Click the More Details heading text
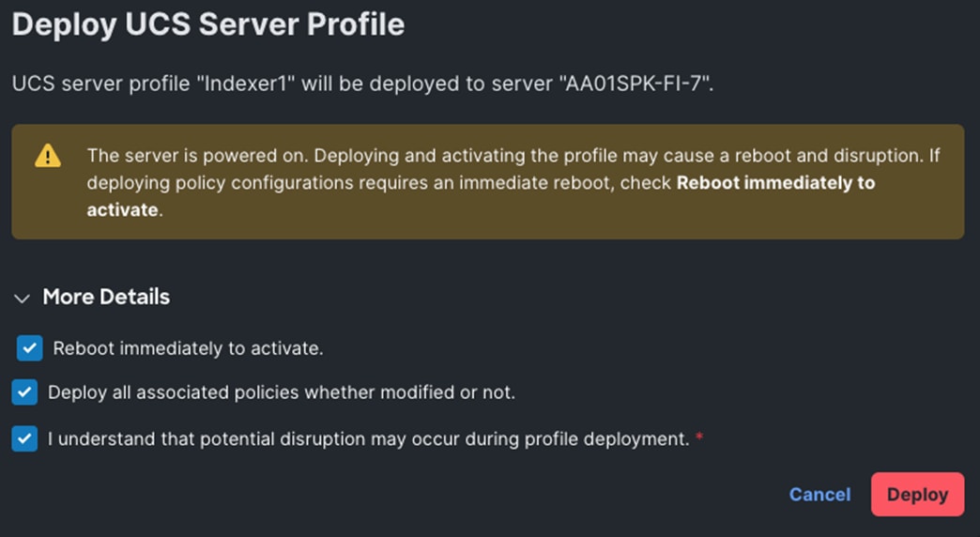Screen dimensions: 980x537 [x=106, y=297]
